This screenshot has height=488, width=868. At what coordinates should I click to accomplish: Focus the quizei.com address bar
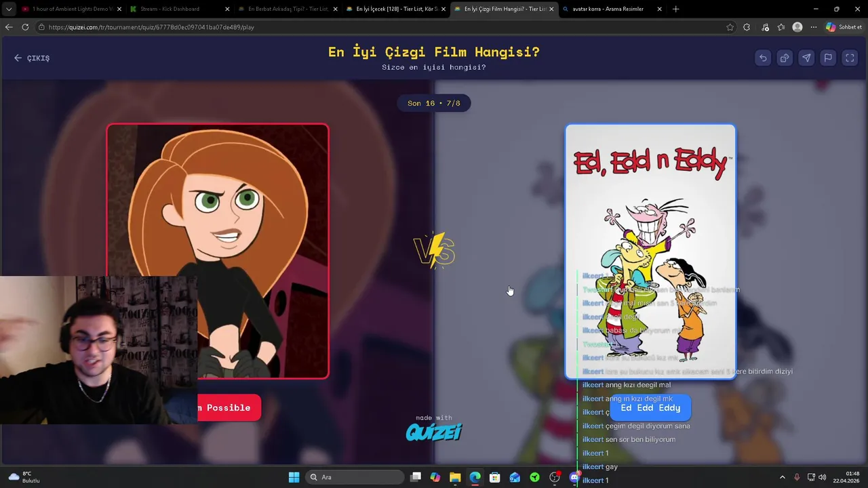[x=380, y=27]
